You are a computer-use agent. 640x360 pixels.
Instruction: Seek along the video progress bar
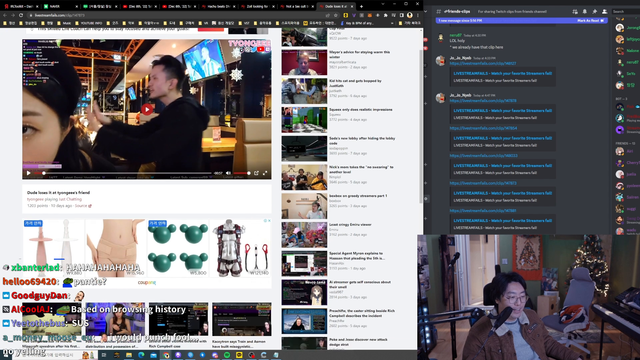(x=122, y=173)
